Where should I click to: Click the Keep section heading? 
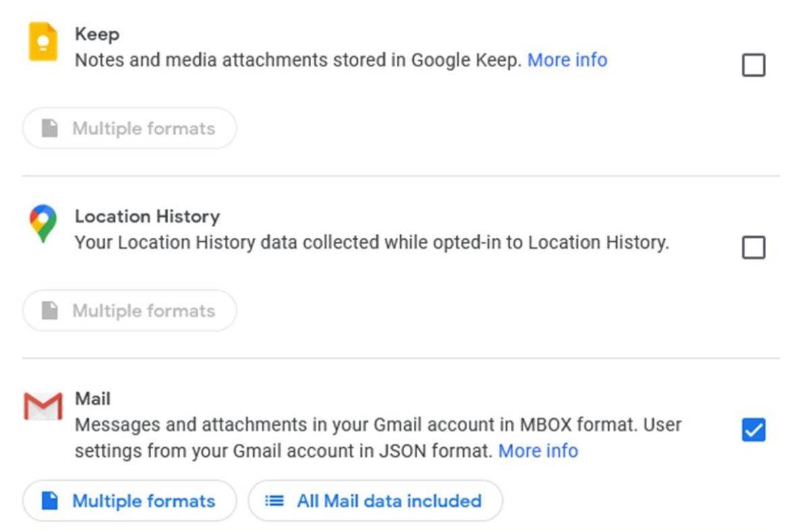coord(97,34)
